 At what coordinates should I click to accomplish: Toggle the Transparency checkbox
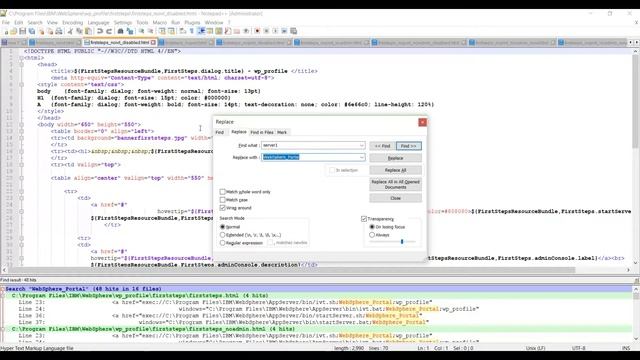coord(364,219)
